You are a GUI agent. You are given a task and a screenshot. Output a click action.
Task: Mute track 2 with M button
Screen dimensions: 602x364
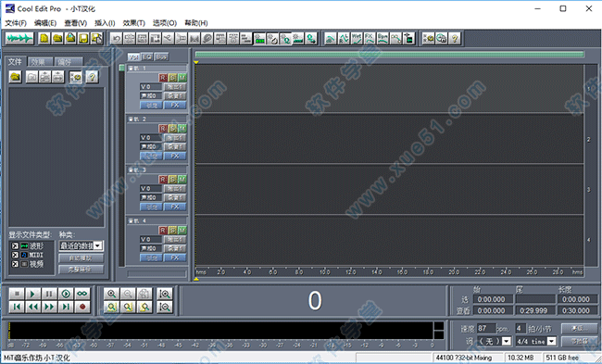[x=182, y=128]
